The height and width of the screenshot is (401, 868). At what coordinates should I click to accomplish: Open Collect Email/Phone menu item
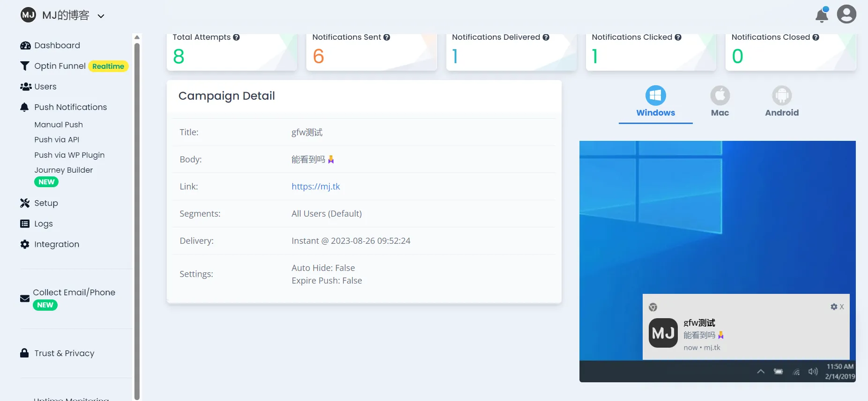click(x=74, y=292)
